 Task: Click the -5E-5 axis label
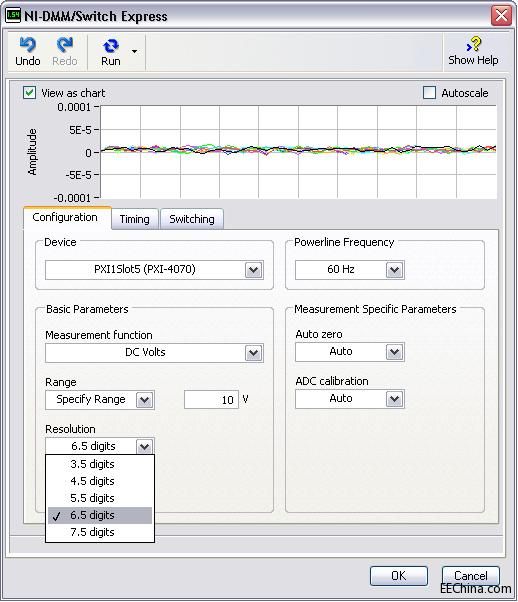pyautogui.click(x=78, y=175)
